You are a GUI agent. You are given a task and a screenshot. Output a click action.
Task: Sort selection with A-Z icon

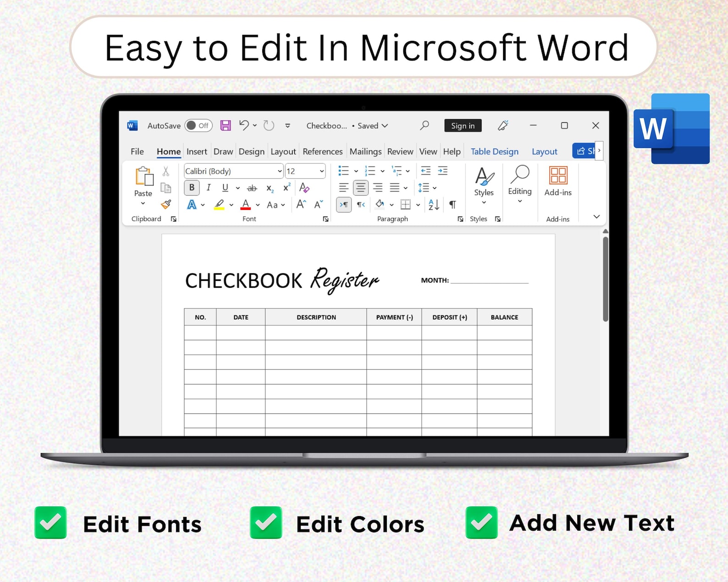(434, 204)
